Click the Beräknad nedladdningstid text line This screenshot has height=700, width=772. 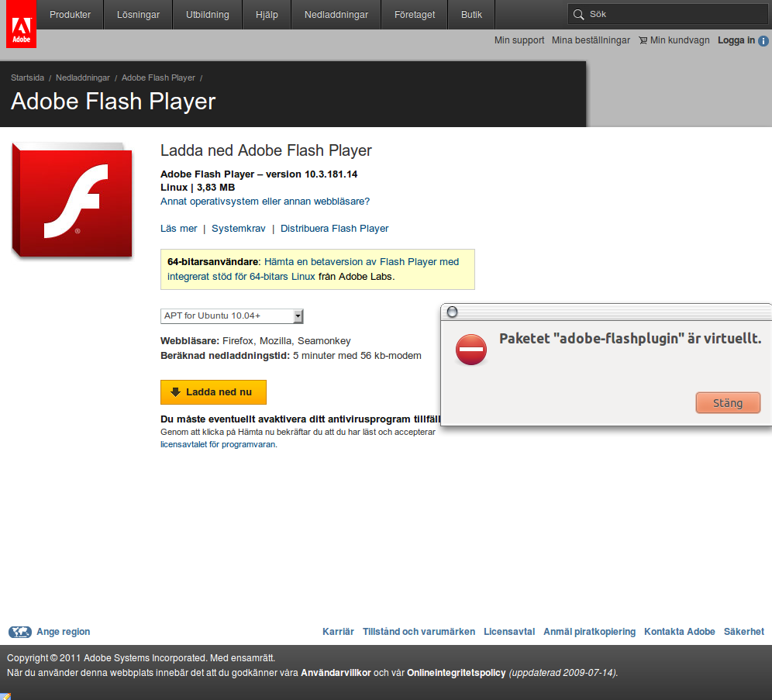[x=291, y=356]
